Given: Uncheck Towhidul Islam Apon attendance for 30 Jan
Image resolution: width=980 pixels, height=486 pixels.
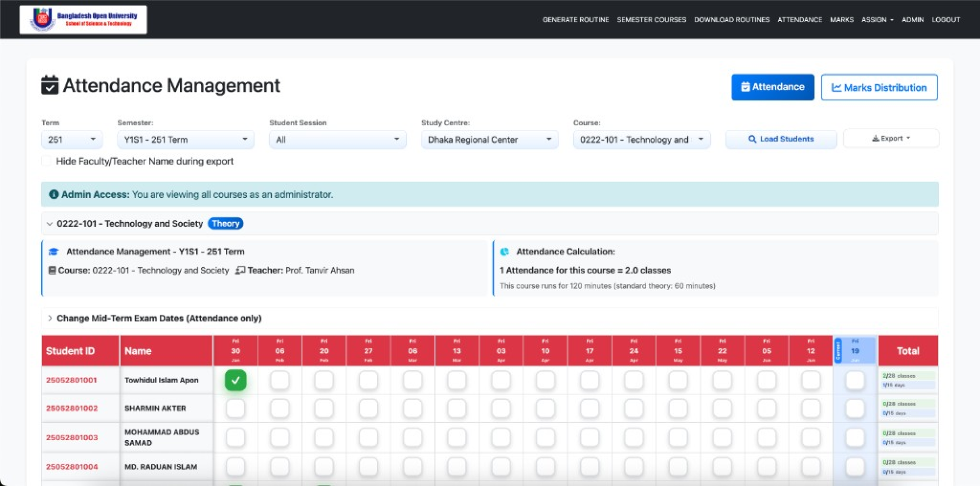Looking at the screenshot, I should tap(236, 380).
